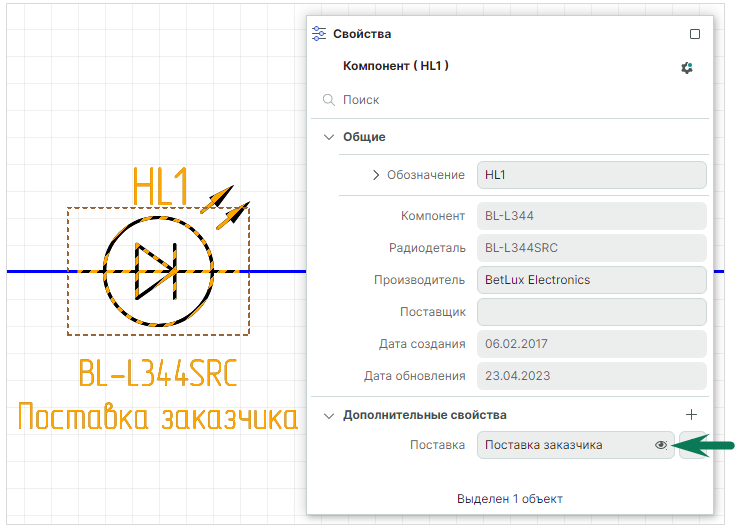Click the Производитель label
This screenshot has height=529, width=740.
(x=419, y=280)
